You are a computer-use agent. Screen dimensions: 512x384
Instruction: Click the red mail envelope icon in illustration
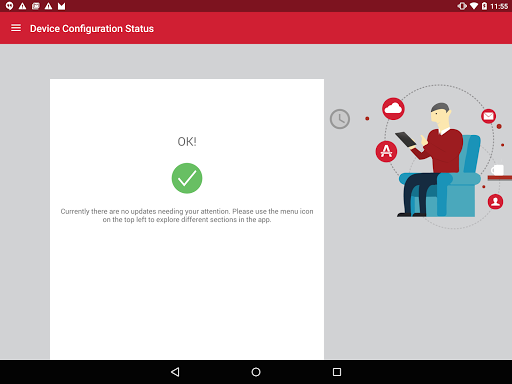tap(488, 116)
